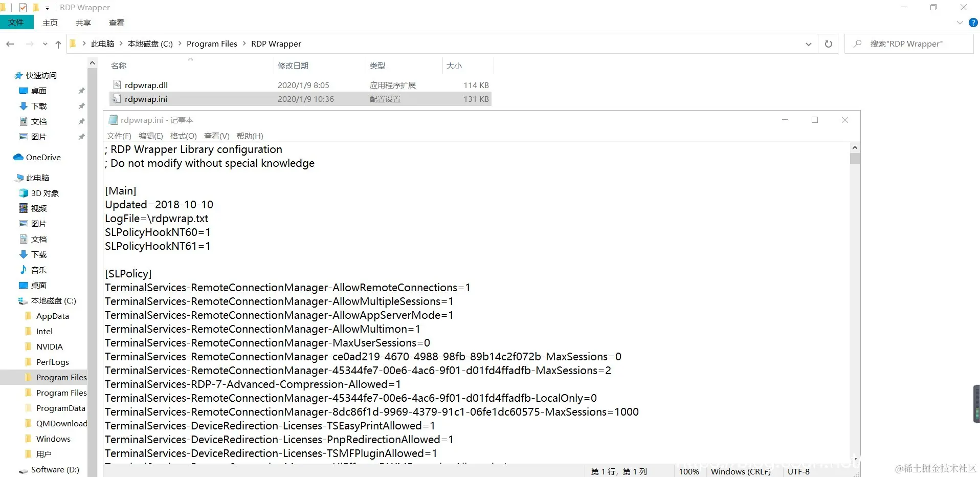Sort files by 名称 column
Screen dimensions: 980x477
point(119,66)
